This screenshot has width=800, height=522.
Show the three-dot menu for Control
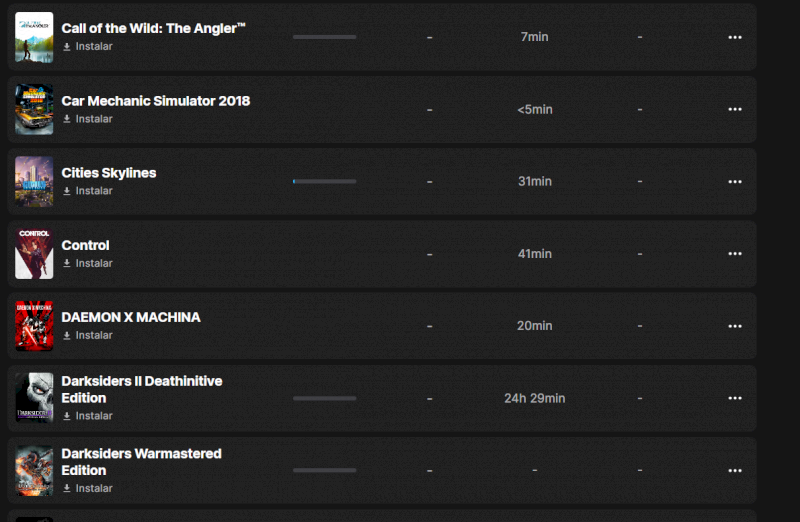(735, 254)
